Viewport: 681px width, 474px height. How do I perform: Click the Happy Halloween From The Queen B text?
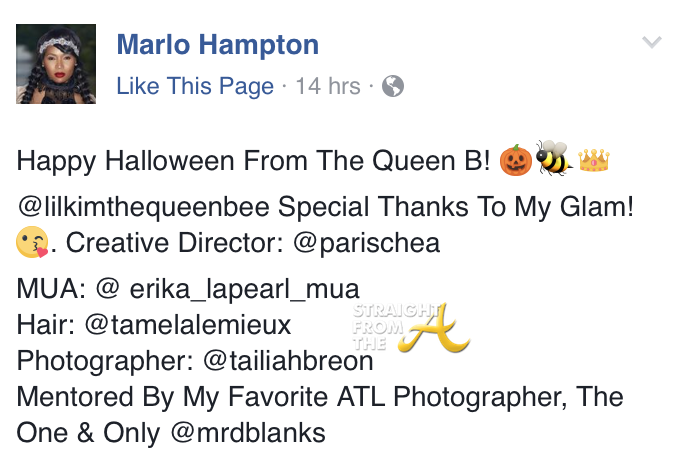tap(253, 161)
